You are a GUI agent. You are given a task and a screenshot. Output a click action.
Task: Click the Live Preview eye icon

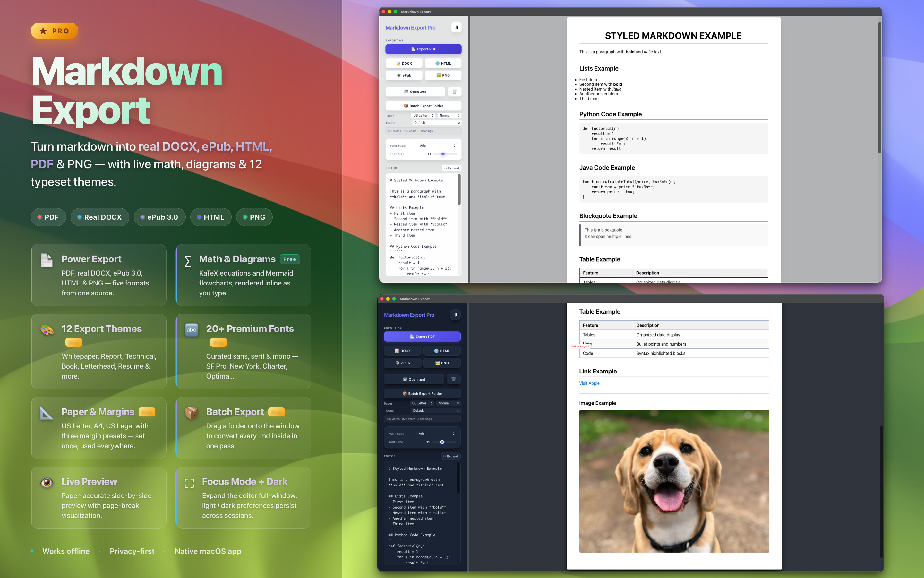point(47,482)
